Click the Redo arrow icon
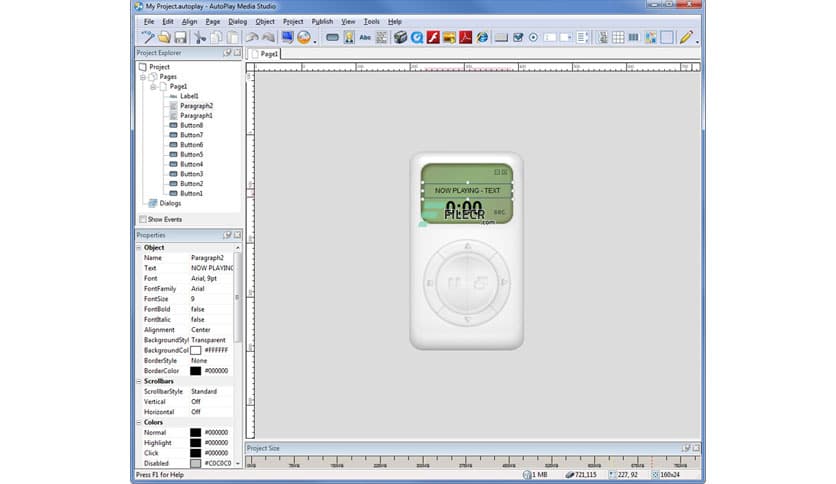This screenshot has width=836, height=484. tap(268, 37)
